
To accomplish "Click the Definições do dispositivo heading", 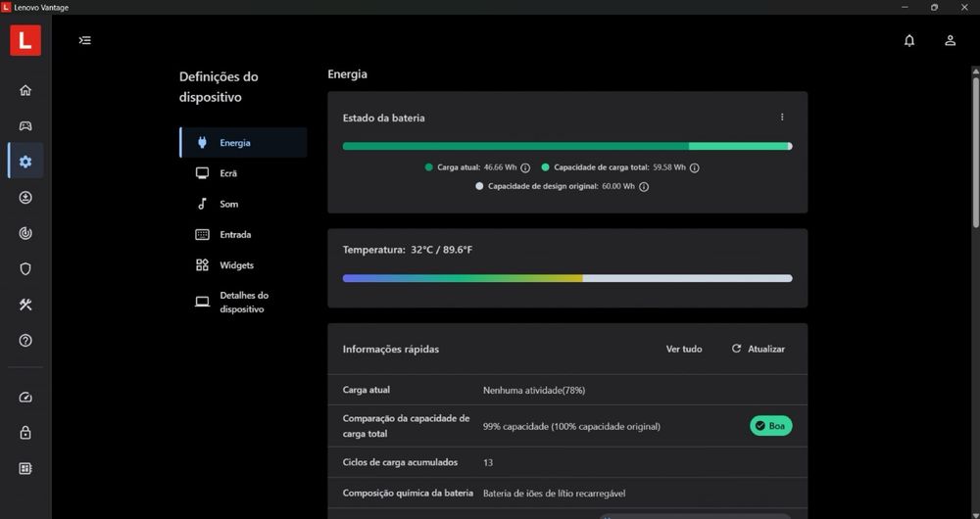I will click(x=219, y=87).
